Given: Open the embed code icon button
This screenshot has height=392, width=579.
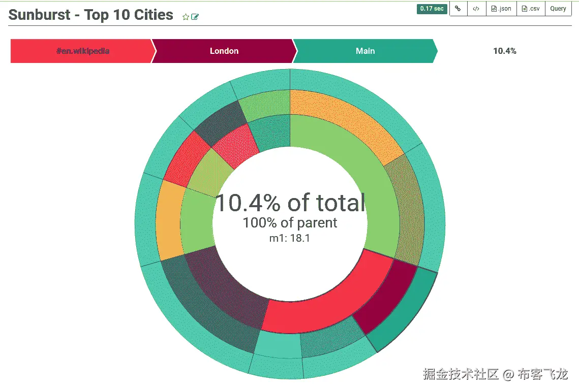Looking at the screenshot, I should click(x=476, y=9).
